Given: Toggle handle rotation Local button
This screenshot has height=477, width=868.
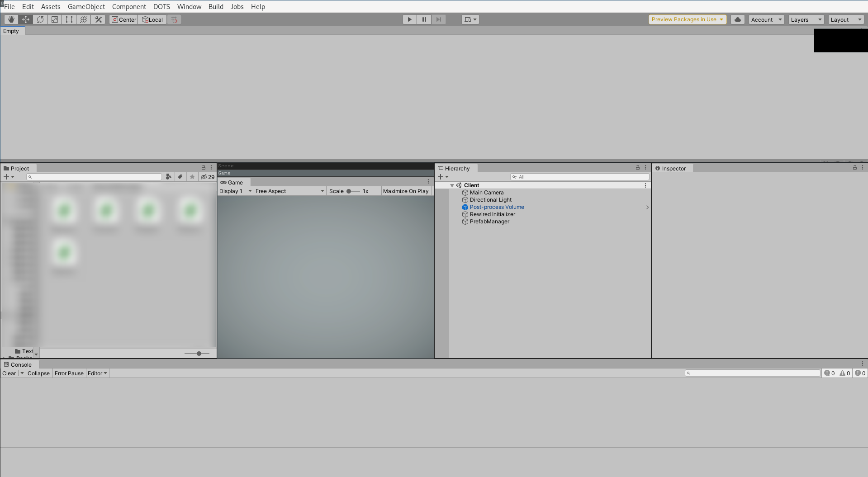Looking at the screenshot, I should 152,19.
